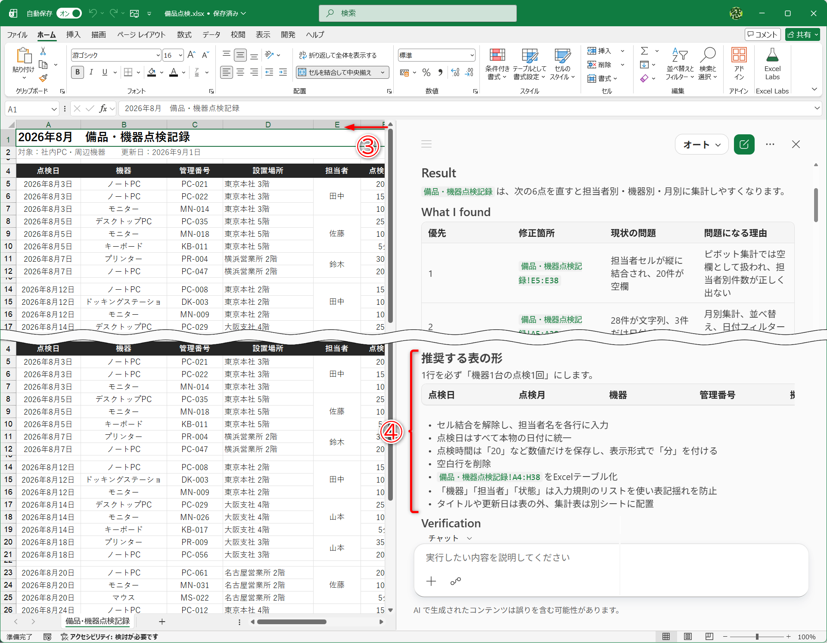The width and height of the screenshot is (827, 644).
Task: Click the Paste clipboard icon
Action: point(24,56)
